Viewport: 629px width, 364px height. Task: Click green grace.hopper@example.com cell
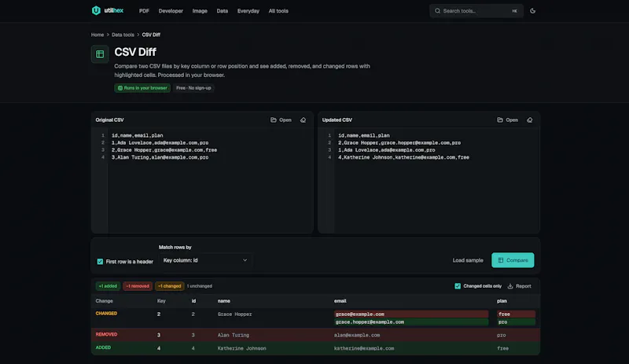tap(411, 322)
